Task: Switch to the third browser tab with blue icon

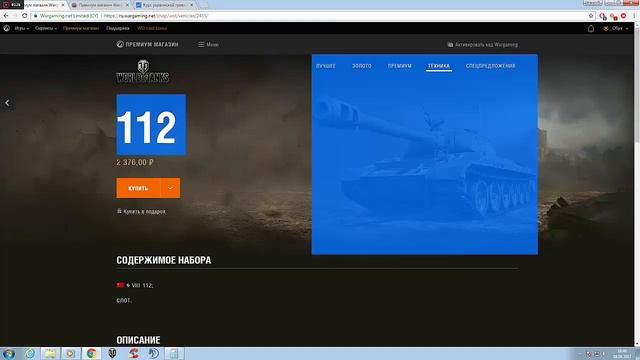Action: tap(163, 5)
